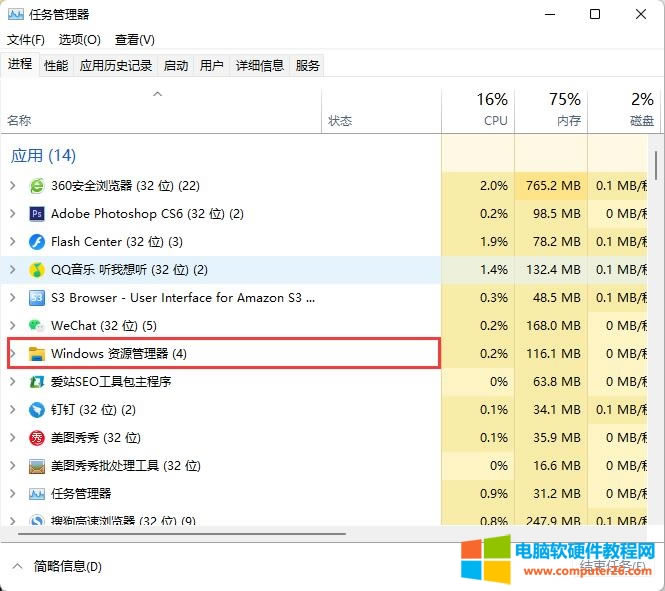Click the 美图秀秀批处理工具 icon
The width and height of the screenshot is (665, 591).
coord(37,466)
